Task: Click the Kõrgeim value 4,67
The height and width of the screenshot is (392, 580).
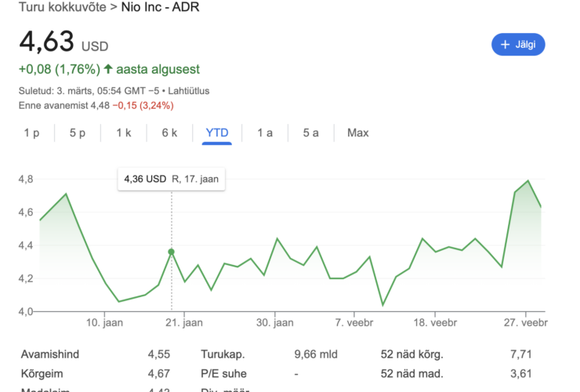Action: point(159,373)
